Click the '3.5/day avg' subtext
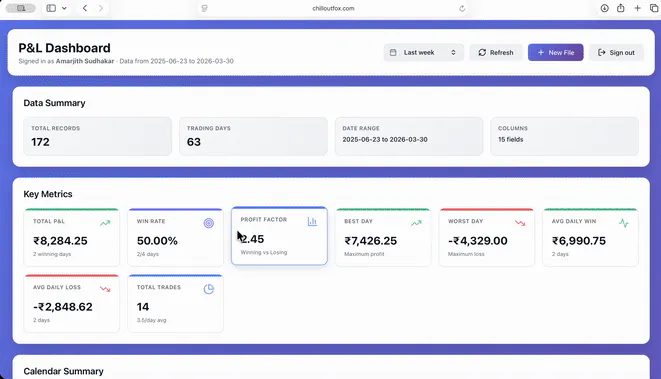 point(151,320)
